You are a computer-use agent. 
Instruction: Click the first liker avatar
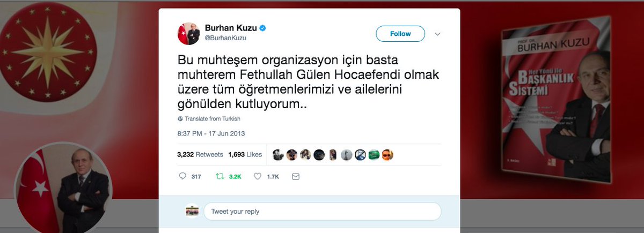(x=278, y=155)
